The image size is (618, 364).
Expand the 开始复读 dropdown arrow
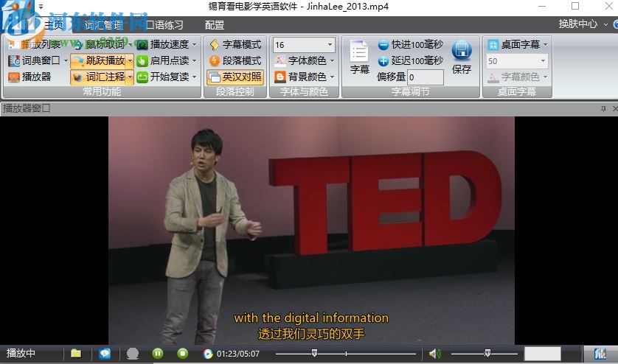coord(195,77)
